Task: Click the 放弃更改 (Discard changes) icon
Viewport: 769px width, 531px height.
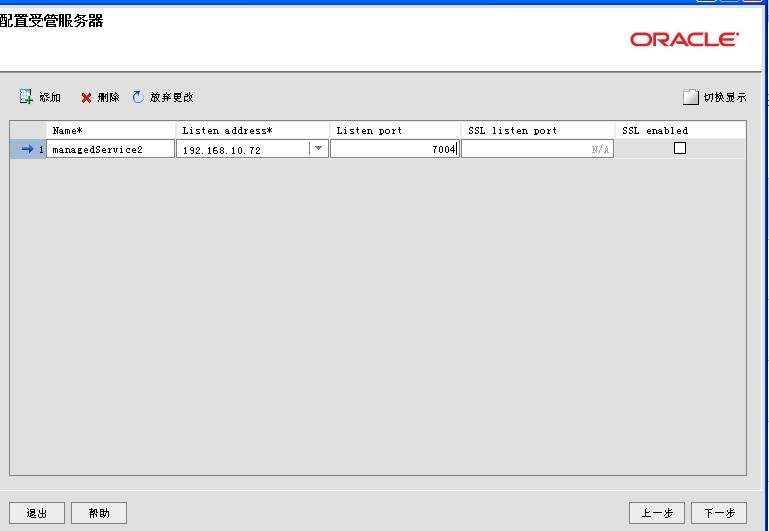Action: pos(138,97)
